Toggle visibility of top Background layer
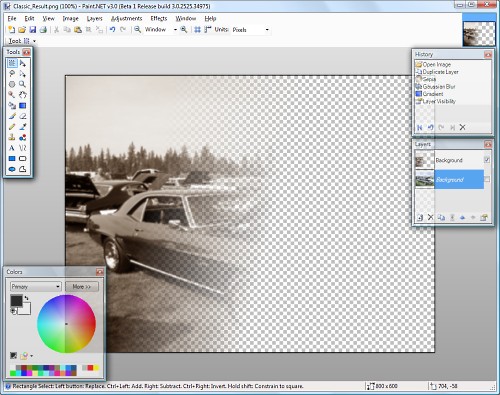 click(487, 160)
